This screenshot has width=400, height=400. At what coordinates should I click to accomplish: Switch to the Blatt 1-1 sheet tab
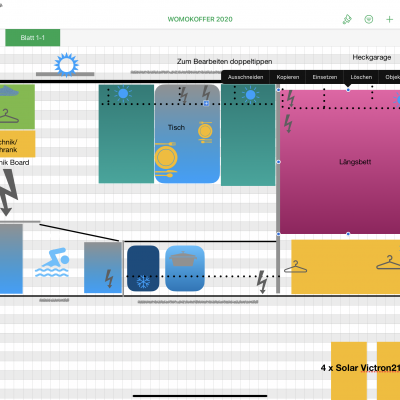click(x=33, y=38)
